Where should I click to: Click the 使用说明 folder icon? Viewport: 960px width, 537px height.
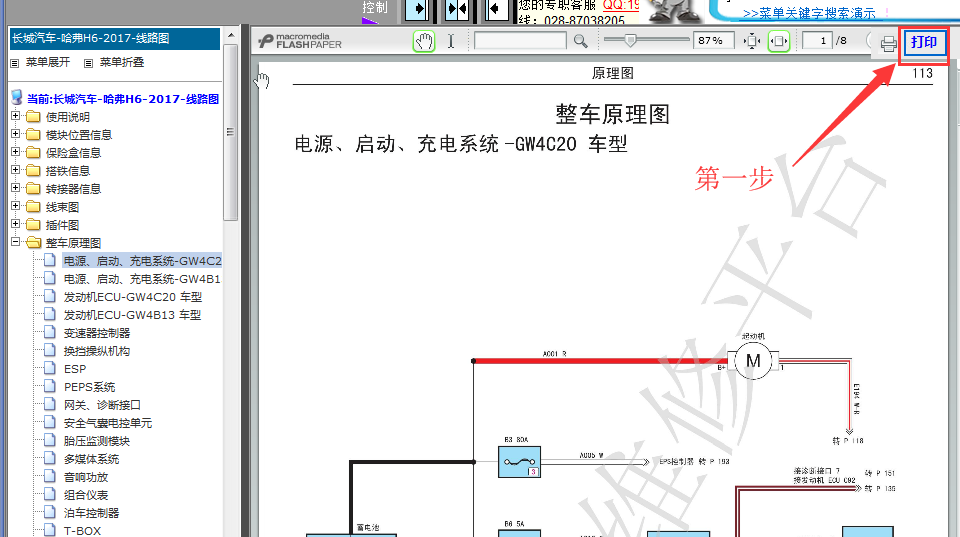[34, 116]
